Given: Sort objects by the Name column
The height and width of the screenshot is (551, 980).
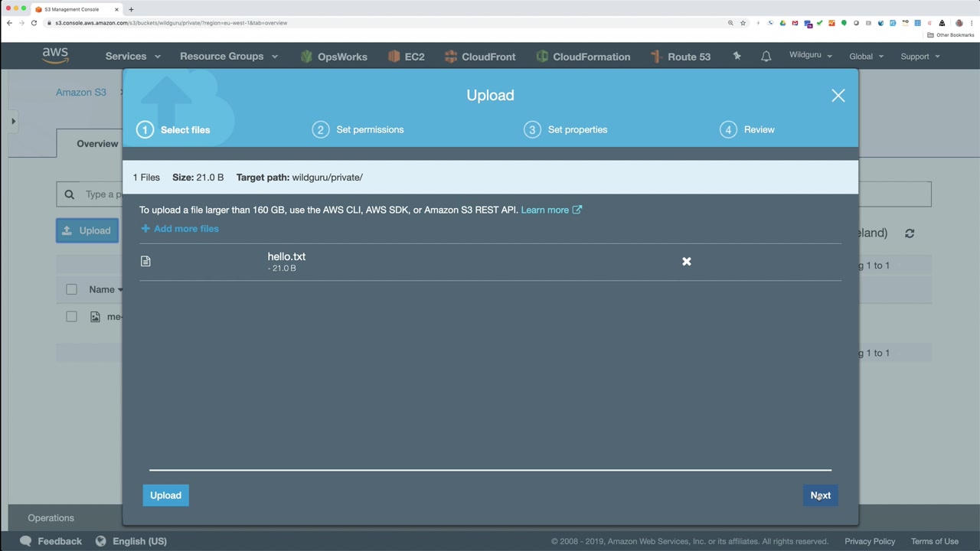Looking at the screenshot, I should tap(106, 289).
